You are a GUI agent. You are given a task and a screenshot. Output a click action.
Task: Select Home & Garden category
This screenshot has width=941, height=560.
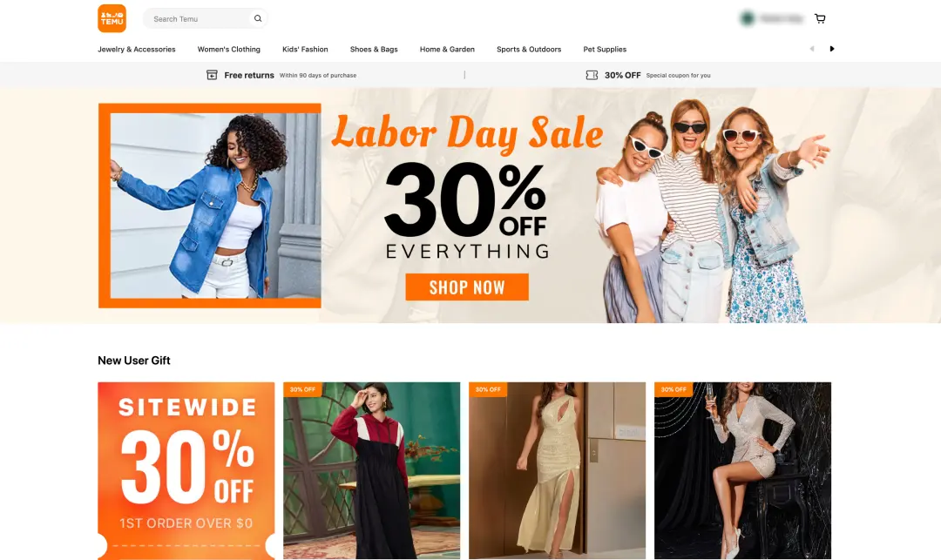click(x=447, y=49)
